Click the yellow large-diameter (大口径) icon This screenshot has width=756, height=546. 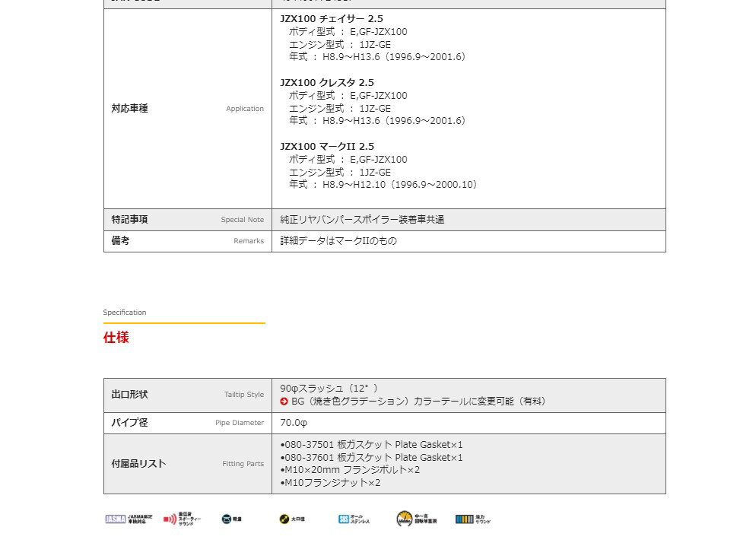(x=284, y=519)
